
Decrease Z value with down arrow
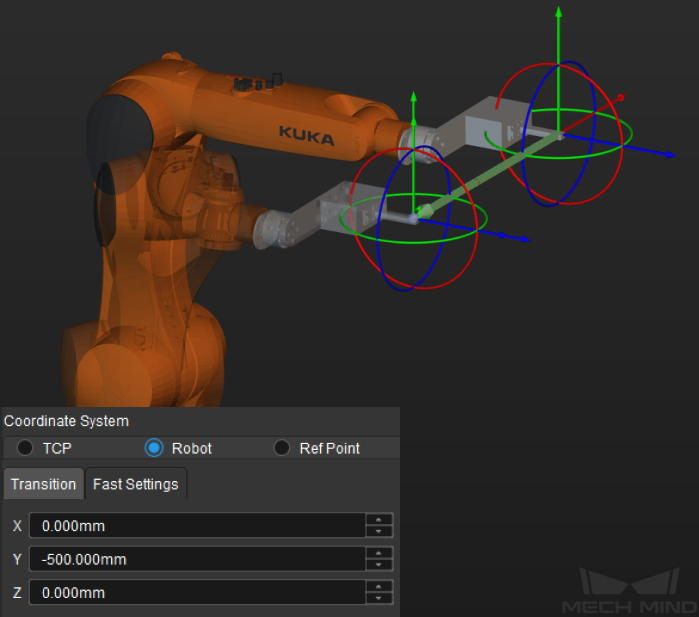point(379,598)
